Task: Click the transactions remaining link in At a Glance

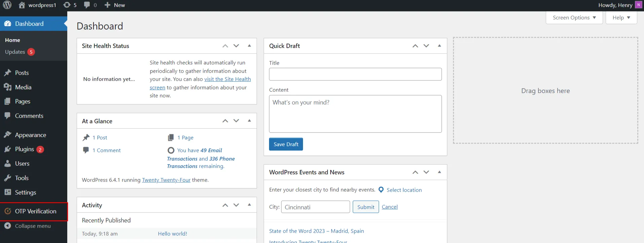Action: click(201, 158)
